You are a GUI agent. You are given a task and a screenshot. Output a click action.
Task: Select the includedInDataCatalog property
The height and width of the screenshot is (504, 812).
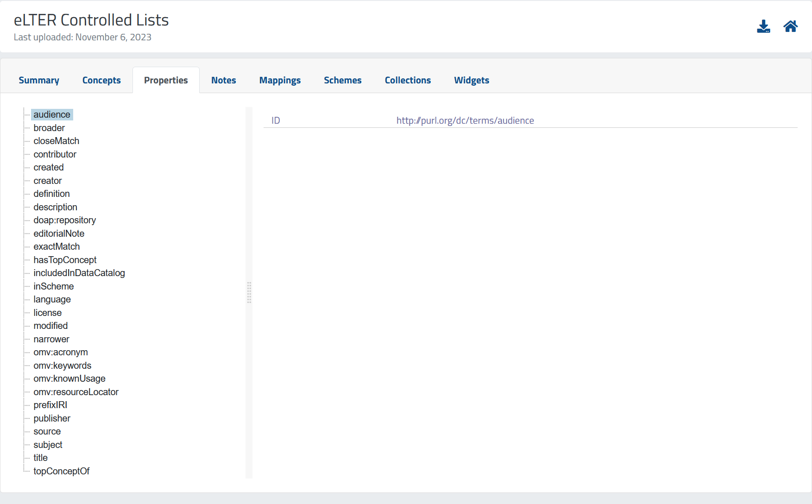[79, 273]
